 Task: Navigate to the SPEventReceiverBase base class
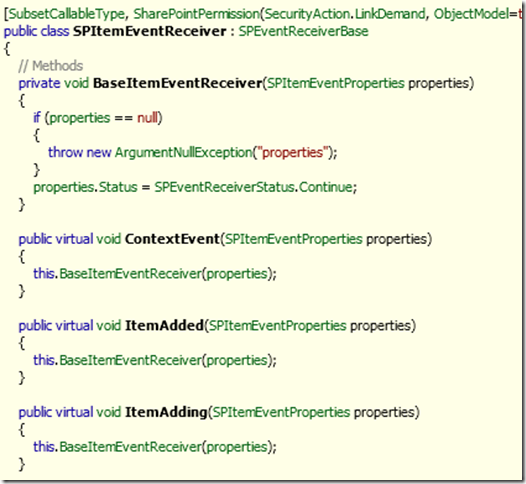303,31
